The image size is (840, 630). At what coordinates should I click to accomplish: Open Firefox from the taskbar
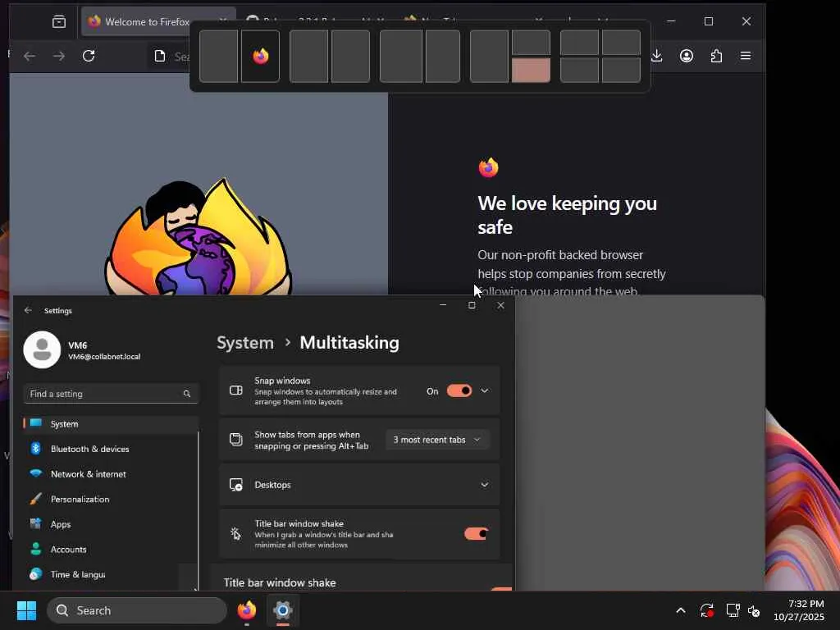(247, 610)
